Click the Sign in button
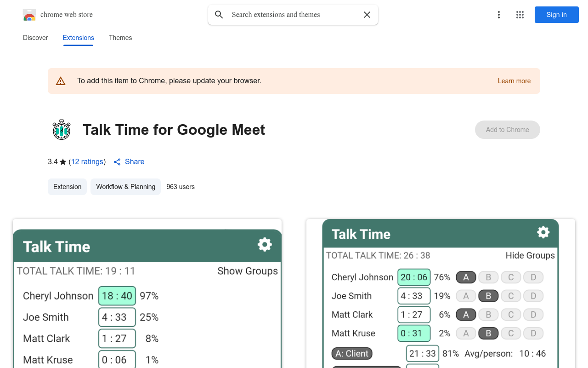This screenshot has width=588, height=368. coord(556,15)
